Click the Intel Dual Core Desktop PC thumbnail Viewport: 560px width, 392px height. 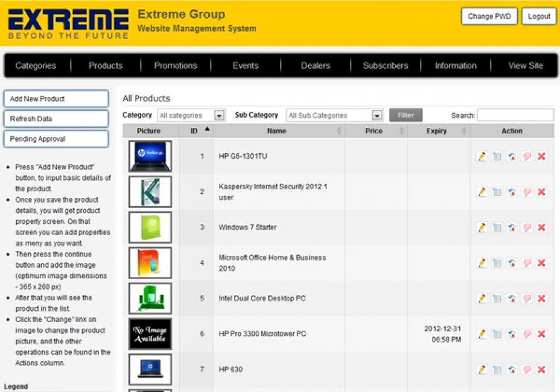click(150, 298)
